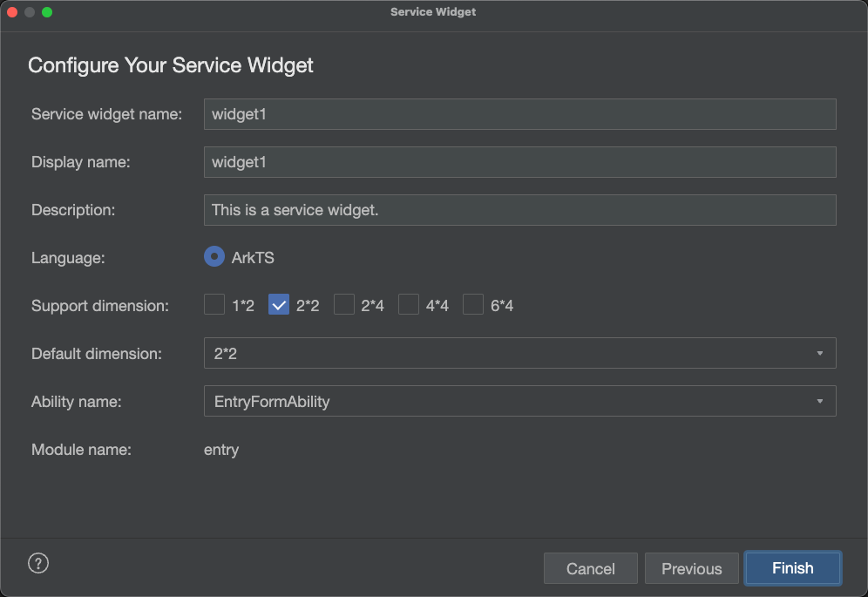Screen dimensions: 868x597
Task: Go back with the Previous button
Action: 691,568
